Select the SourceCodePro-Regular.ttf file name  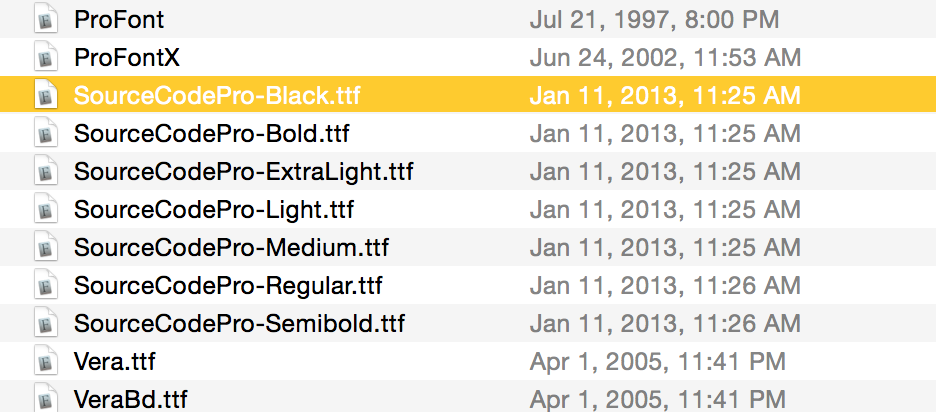228,286
